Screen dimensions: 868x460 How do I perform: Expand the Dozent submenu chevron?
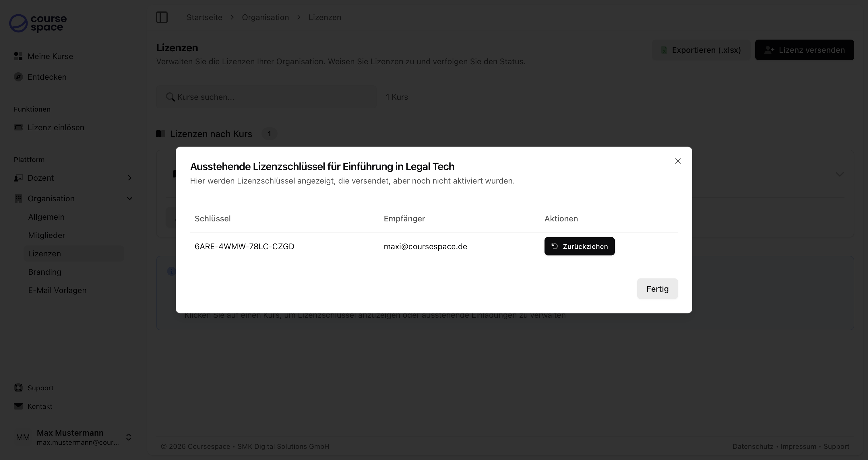129,178
